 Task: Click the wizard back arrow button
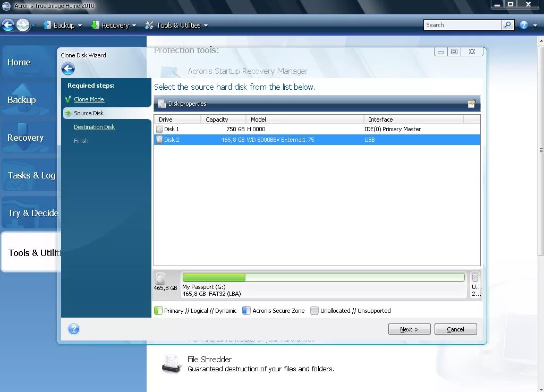pyautogui.click(x=68, y=69)
